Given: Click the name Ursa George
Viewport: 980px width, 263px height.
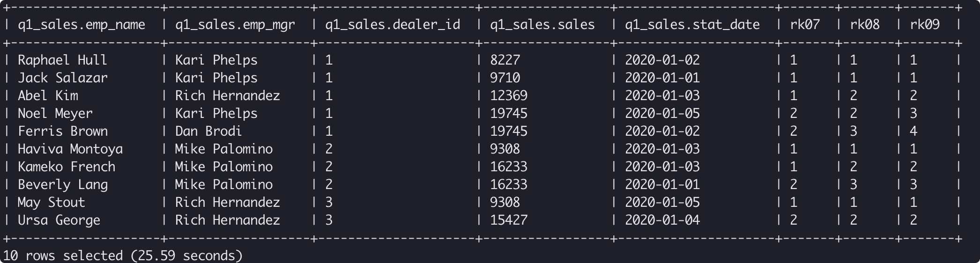Looking at the screenshot, I should tap(59, 220).
